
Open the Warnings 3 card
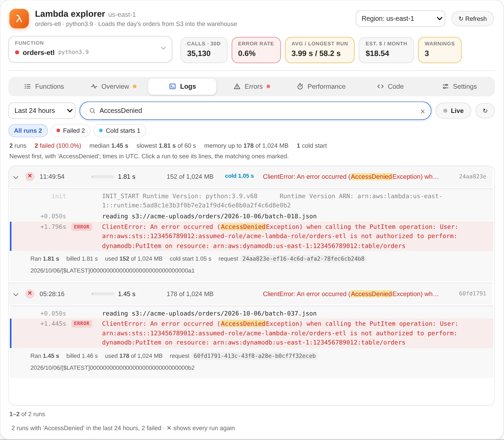pos(440,50)
